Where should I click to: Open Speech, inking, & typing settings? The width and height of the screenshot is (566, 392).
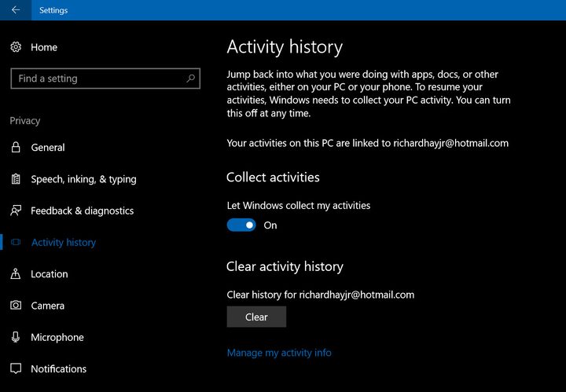(84, 179)
